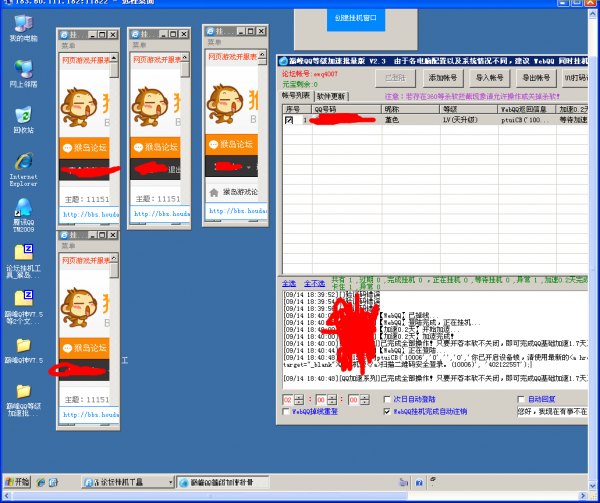Open 菜单 in first top-left 挂机 window
The image size is (600, 503).
pos(68,46)
